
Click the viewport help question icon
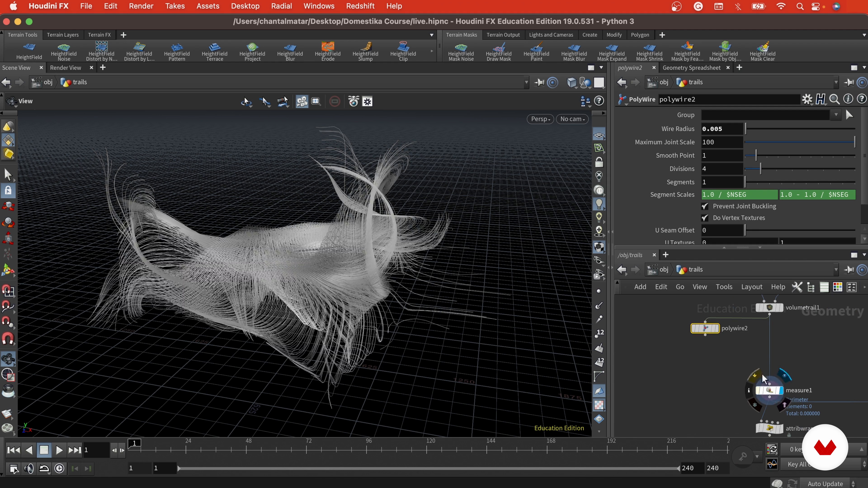[x=599, y=101]
